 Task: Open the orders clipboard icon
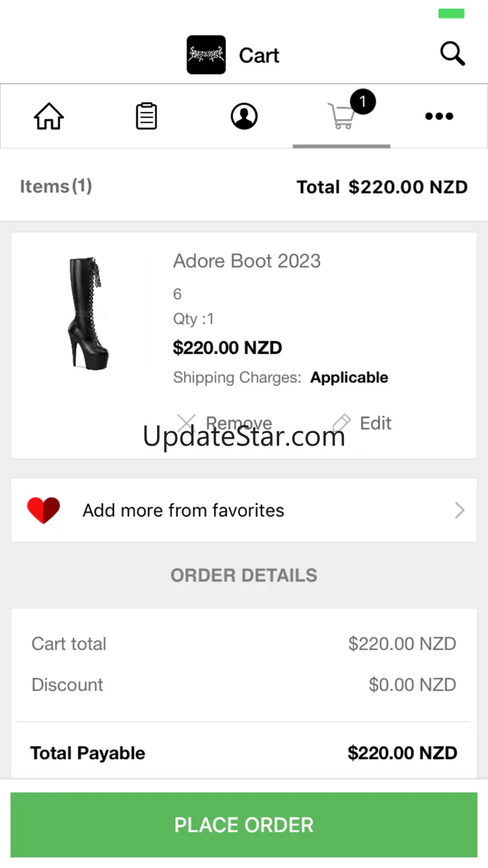tap(146, 116)
